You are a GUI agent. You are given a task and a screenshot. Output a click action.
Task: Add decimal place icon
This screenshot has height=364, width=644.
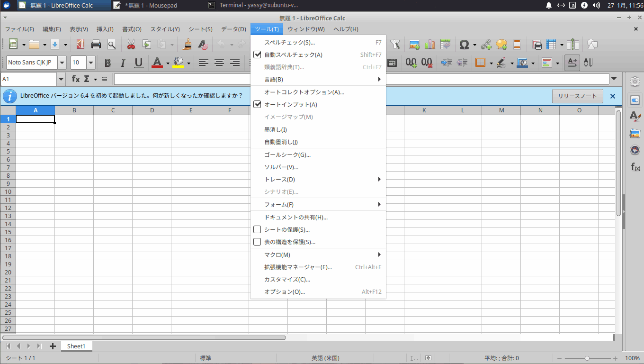tap(411, 63)
